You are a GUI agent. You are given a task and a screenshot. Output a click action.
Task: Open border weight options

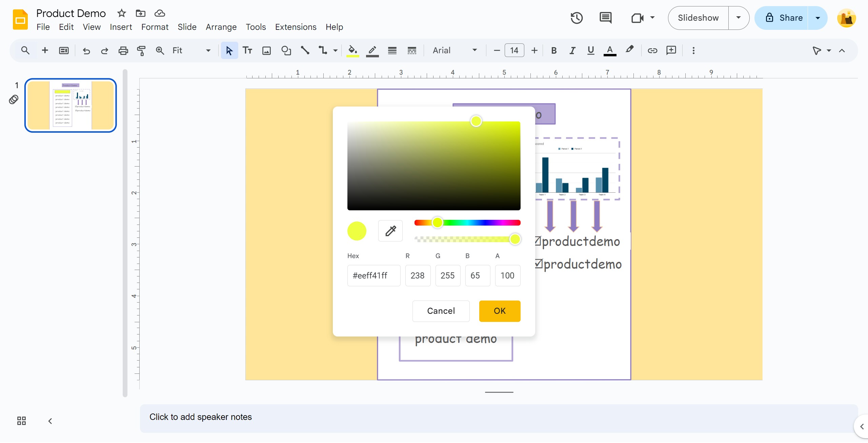point(392,51)
